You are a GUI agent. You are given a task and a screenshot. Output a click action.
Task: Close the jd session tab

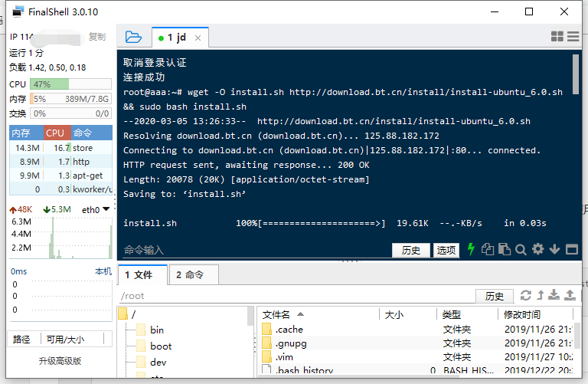click(x=198, y=38)
